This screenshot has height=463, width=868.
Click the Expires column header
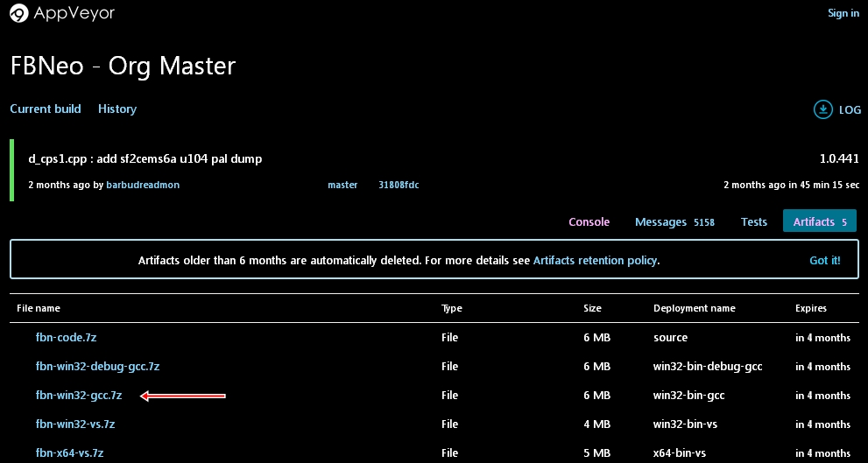[811, 308]
